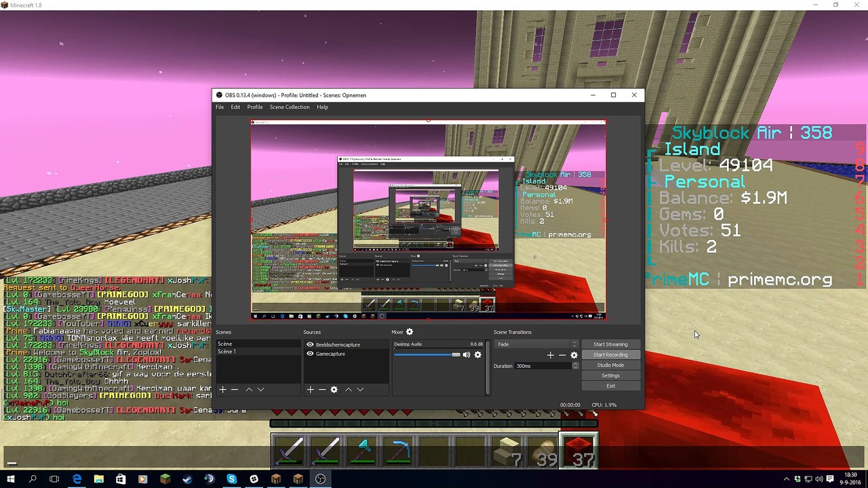The image size is (868, 488).
Task: Click the '00:00:00' recording timer text
Action: point(570,405)
